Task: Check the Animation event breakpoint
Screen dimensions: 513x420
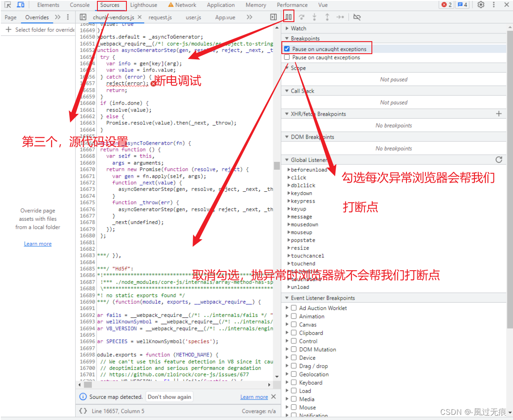Action: tap(294, 317)
